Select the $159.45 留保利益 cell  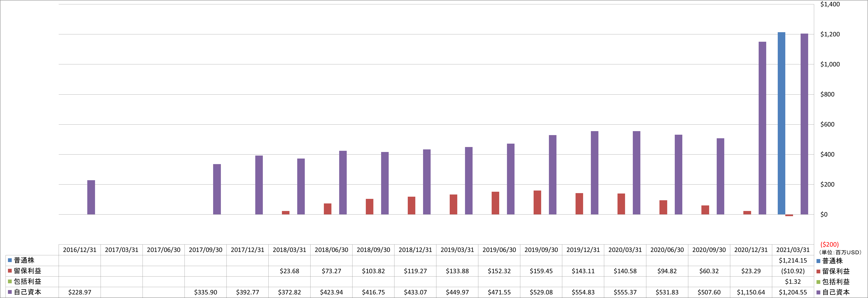[541, 271]
